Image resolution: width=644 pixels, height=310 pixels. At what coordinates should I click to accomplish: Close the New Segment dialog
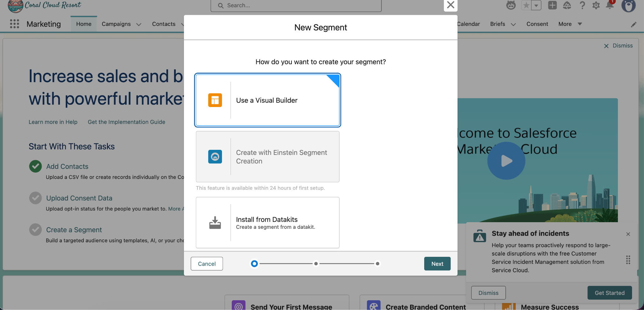point(451,5)
